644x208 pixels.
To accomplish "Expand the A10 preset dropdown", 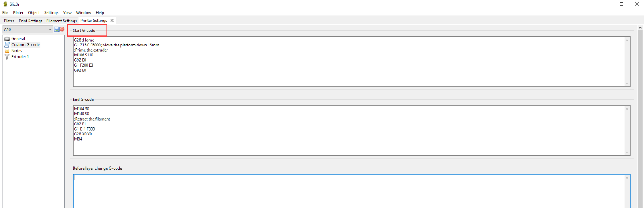I will coord(50,29).
